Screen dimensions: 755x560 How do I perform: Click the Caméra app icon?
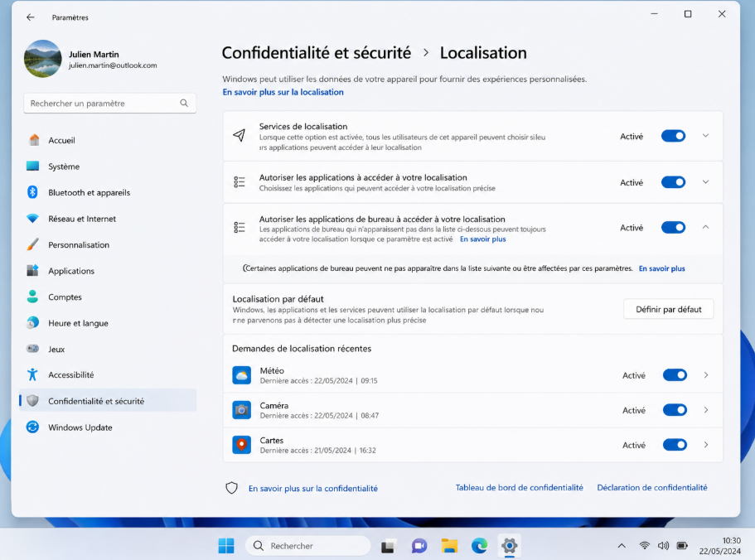(x=242, y=410)
